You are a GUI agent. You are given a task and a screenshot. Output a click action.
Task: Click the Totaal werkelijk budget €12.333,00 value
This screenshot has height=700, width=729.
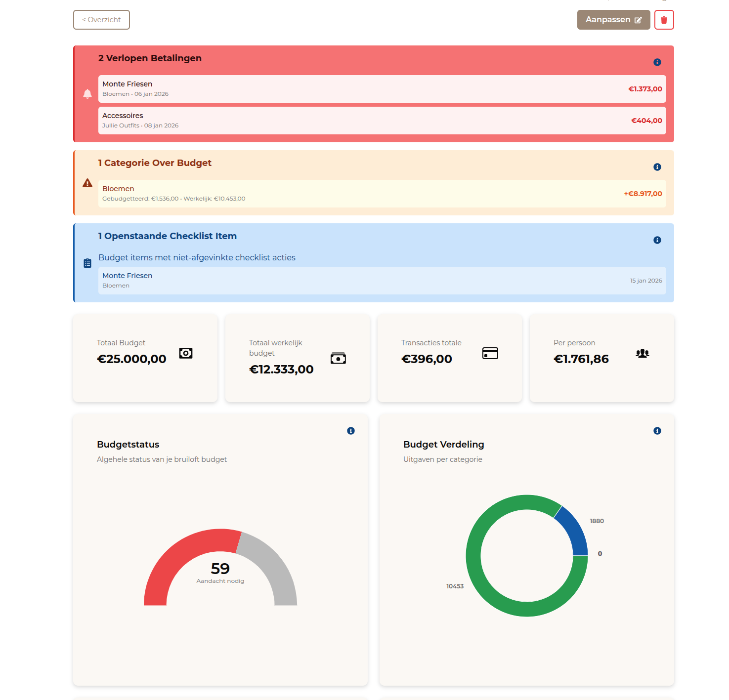pos(281,370)
